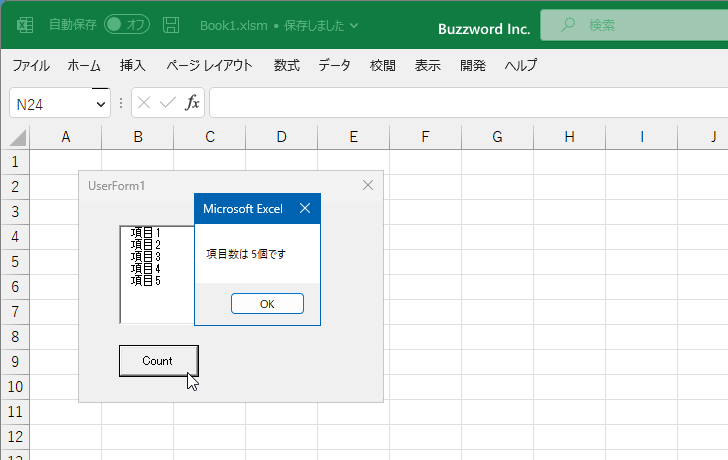This screenshot has height=460, width=728.
Task: Open the ページ レイアウト ribbon tab
Action: [209, 65]
